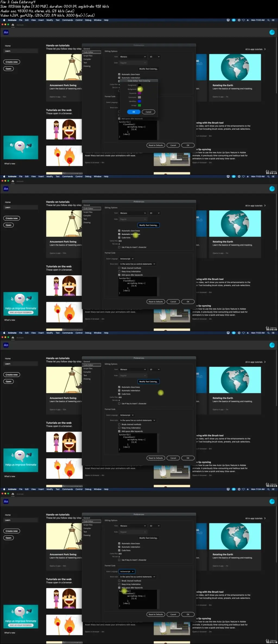
Task: In 00:00:20 frame, expand All in-app tutorials chevron
Action: click(265, 49)
